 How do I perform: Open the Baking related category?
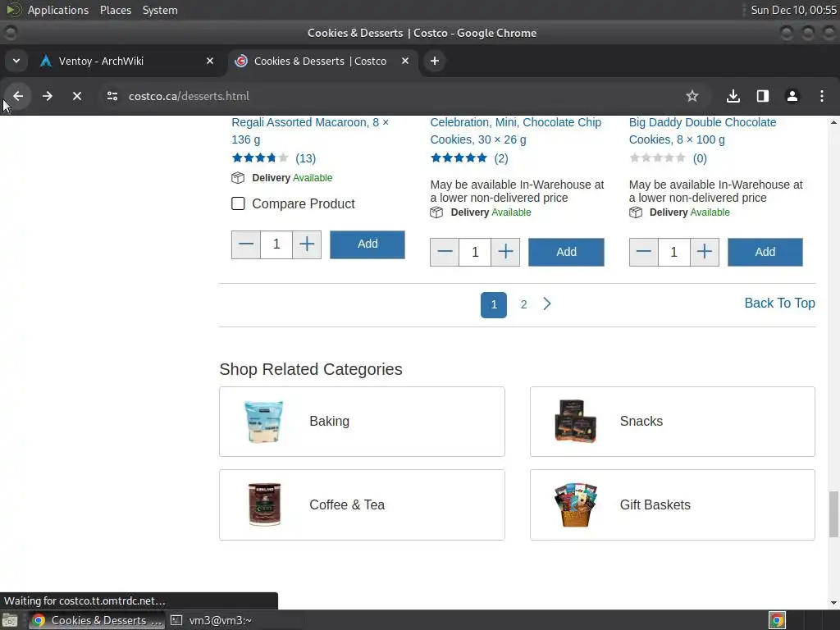pyautogui.click(x=362, y=422)
